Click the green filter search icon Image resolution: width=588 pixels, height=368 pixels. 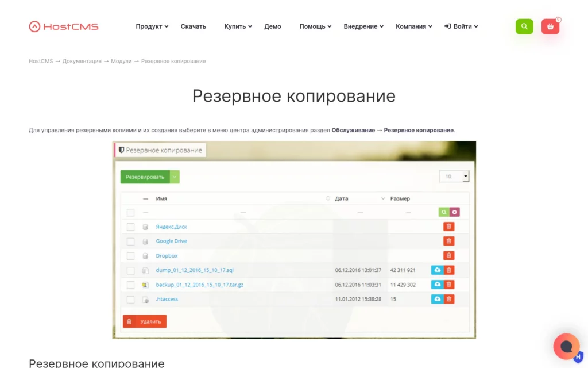pyautogui.click(x=444, y=212)
